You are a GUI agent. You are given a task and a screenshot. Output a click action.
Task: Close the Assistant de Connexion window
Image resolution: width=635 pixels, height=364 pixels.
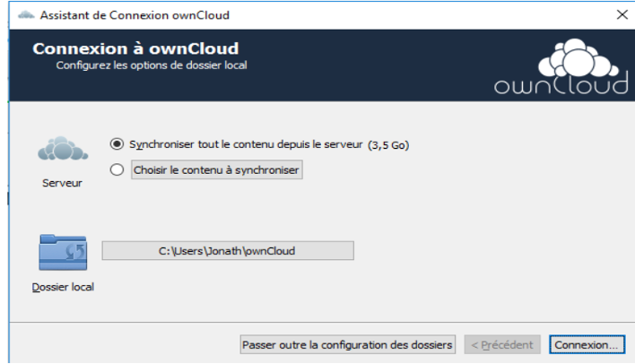622,15
